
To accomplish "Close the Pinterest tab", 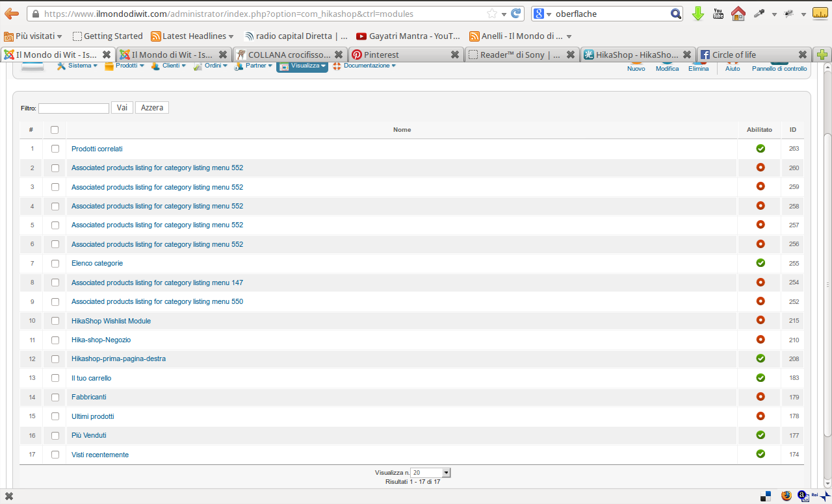I will pyautogui.click(x=455, y=55).
